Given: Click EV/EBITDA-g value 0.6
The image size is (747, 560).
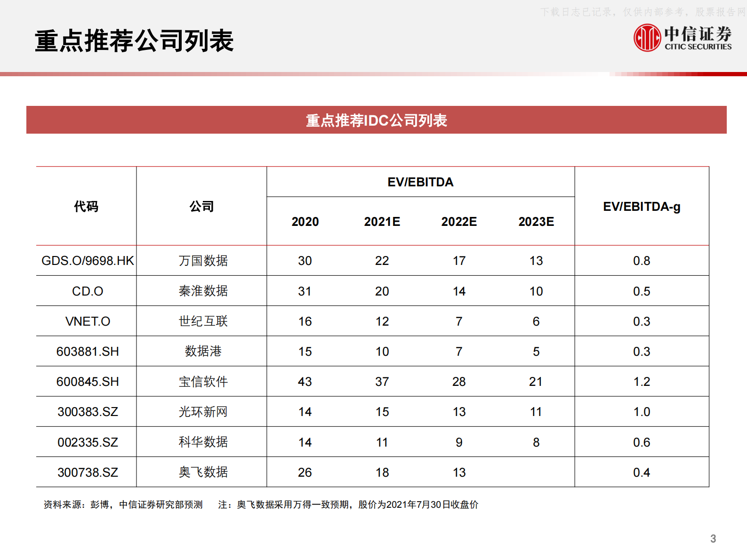Looking at the screenshot, I should tap(642, 442).
